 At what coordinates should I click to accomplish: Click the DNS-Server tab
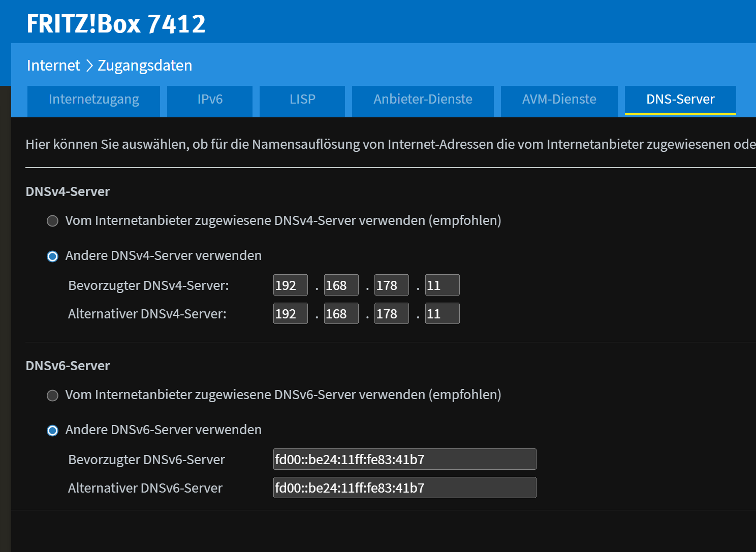coord(680,100)
